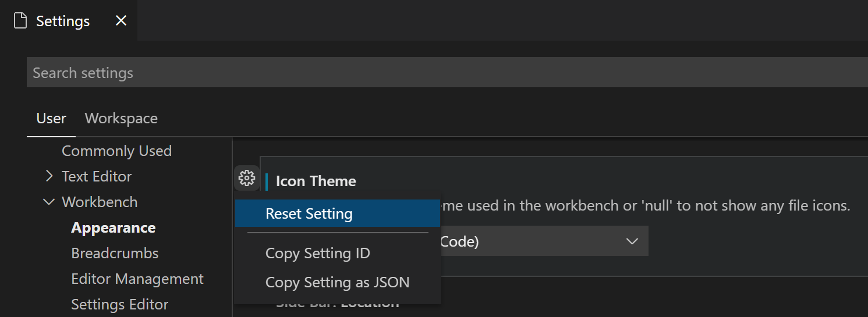Select Appearance under Workbench

click(113, 228)
